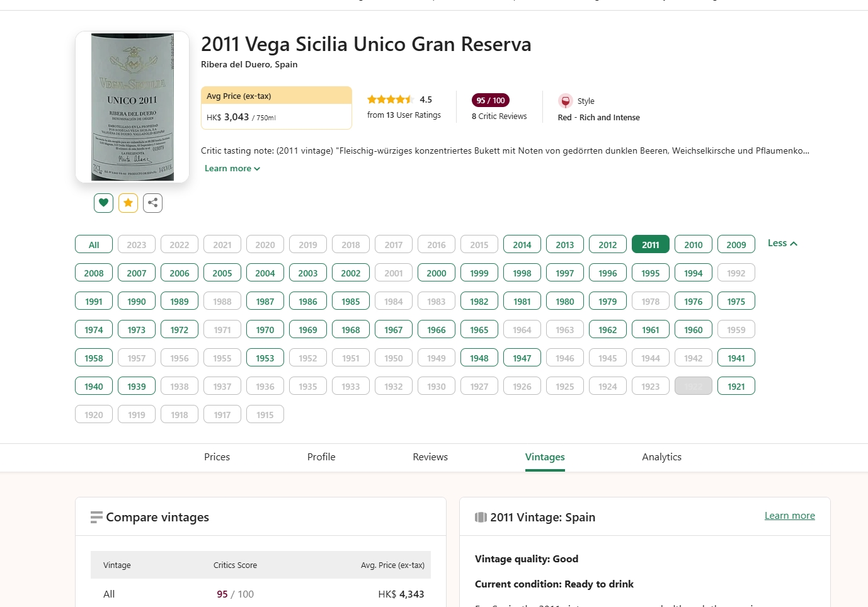
Task: Expand the tasting note with Learn more
Action: coord(232,168)
